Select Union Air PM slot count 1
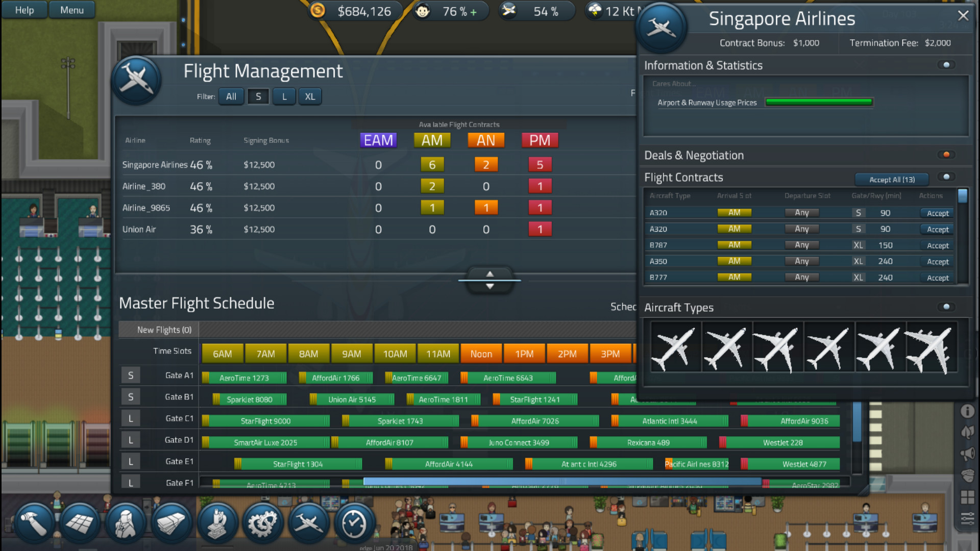Viewport: 980px width, 551px height. (540, 229)
